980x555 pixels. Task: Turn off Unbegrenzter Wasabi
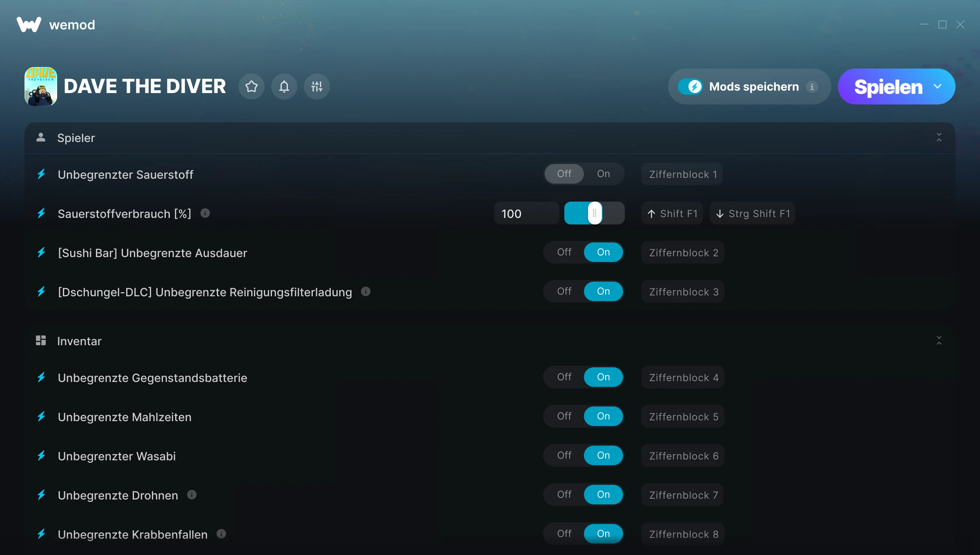click(564, 455)
